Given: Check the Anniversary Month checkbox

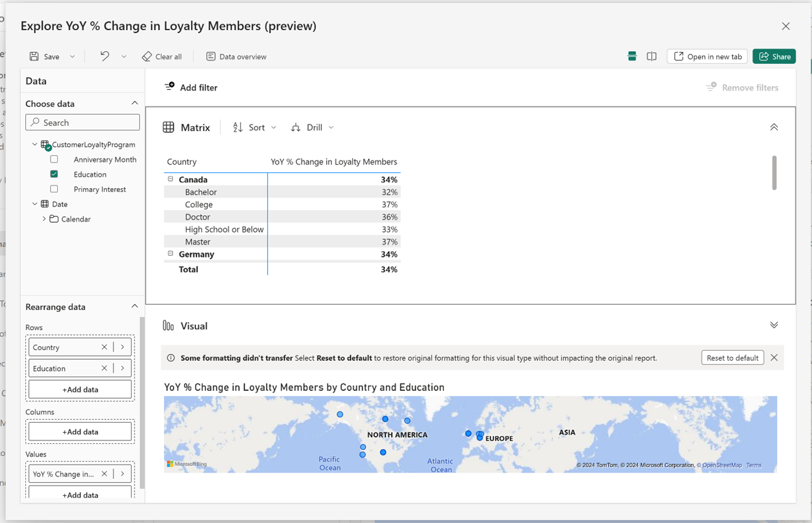Looking at the screenshot, I should click(54, 159).
